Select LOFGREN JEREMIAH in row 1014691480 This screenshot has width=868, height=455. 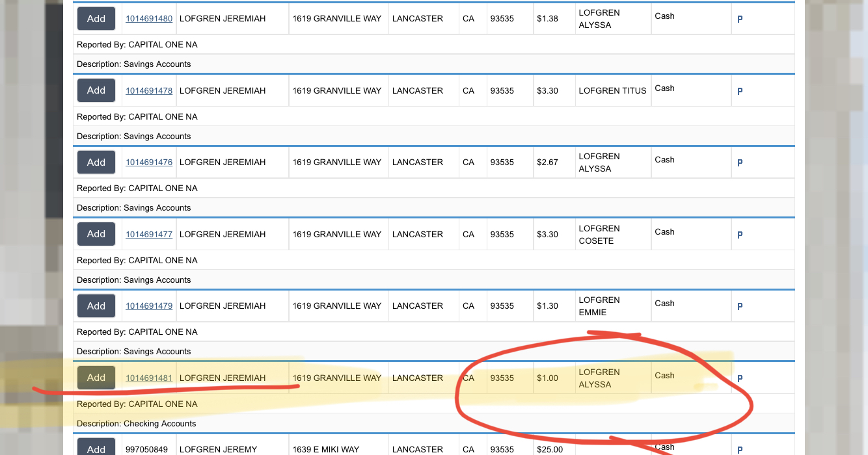223,19
